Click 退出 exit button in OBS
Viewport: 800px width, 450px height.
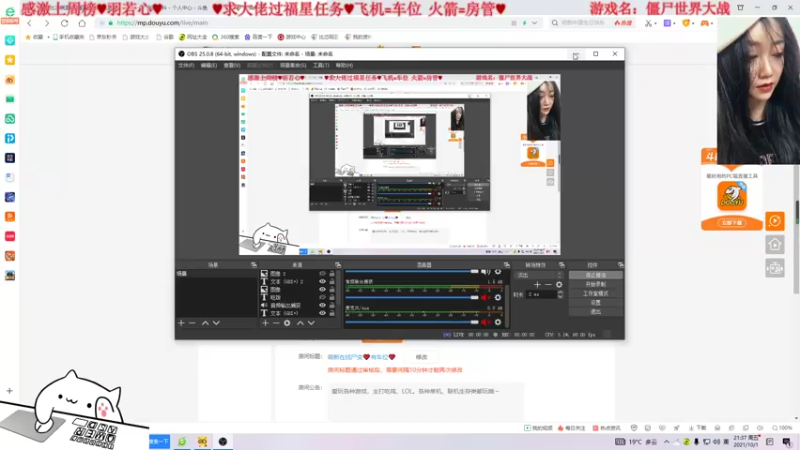595,312
